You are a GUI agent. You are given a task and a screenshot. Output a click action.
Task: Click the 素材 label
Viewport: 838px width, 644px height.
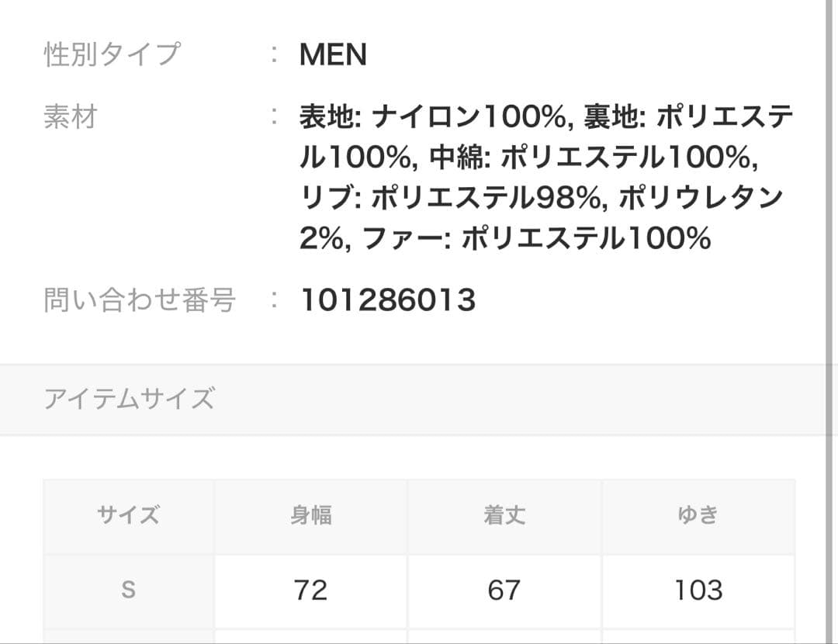click(71, 118)
